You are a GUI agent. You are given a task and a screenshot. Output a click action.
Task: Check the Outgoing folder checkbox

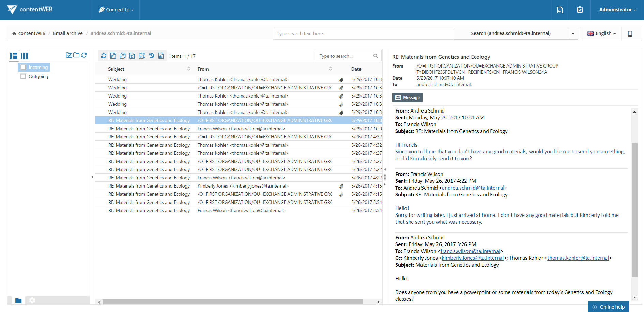(x=23, y=77)
